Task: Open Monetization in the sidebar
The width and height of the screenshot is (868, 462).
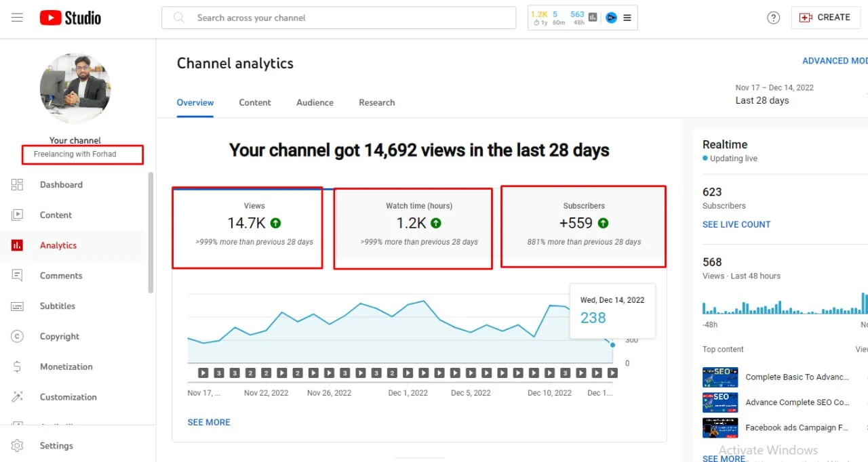Action: (x=66, y=367)
